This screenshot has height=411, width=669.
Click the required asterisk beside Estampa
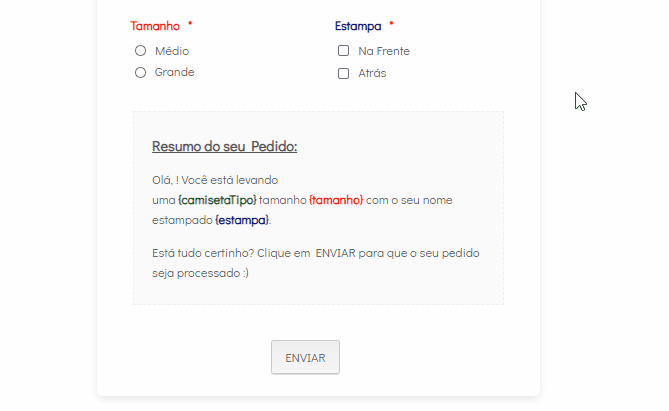(x=392, y=25)
